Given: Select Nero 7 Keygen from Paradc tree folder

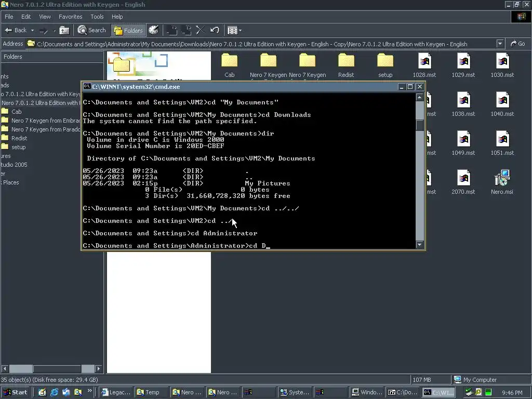Looking at the screenshot, I should (41, 129).
